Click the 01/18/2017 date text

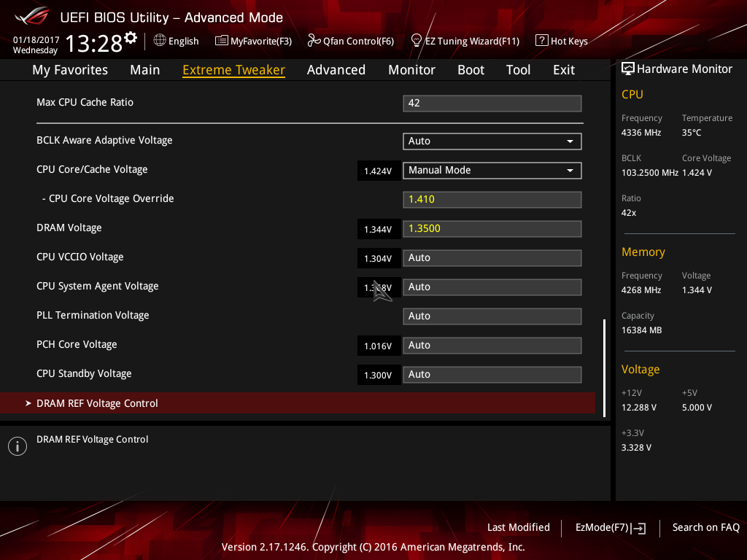click(36, 40)
